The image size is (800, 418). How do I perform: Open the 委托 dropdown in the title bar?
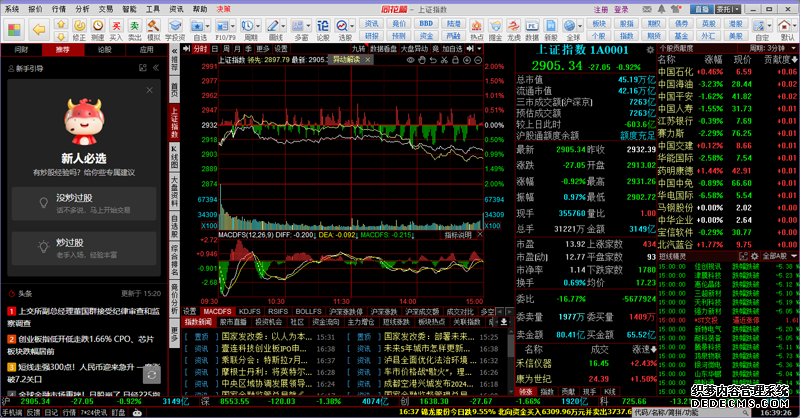(728, 9)
